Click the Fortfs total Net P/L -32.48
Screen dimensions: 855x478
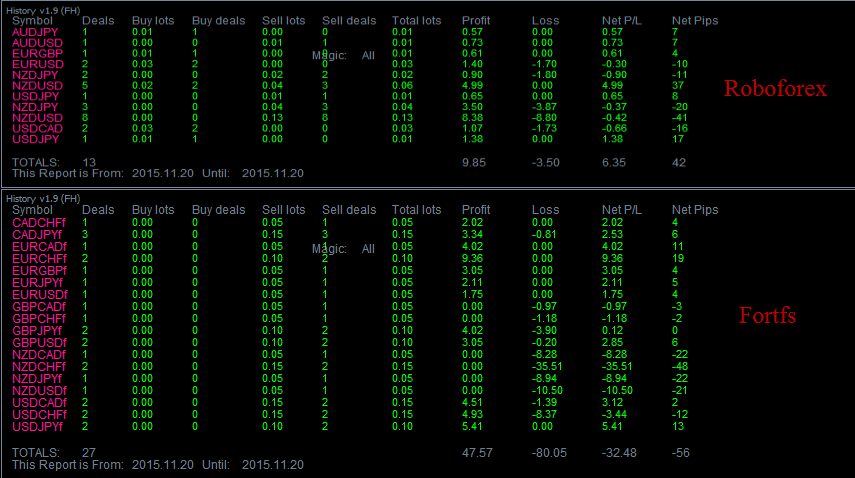click(x=619, y=453)
